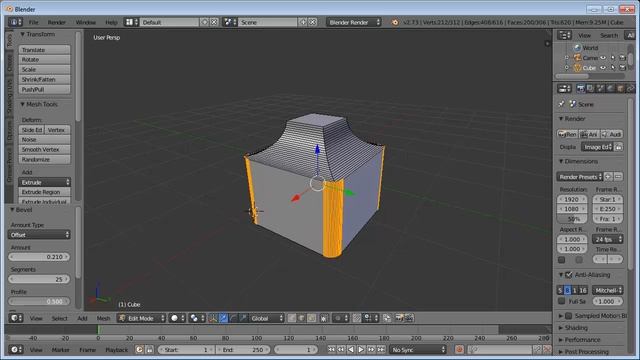Select the translate manipulator arrow icon
The image size is (640, 360).
(x=223, y=318)
